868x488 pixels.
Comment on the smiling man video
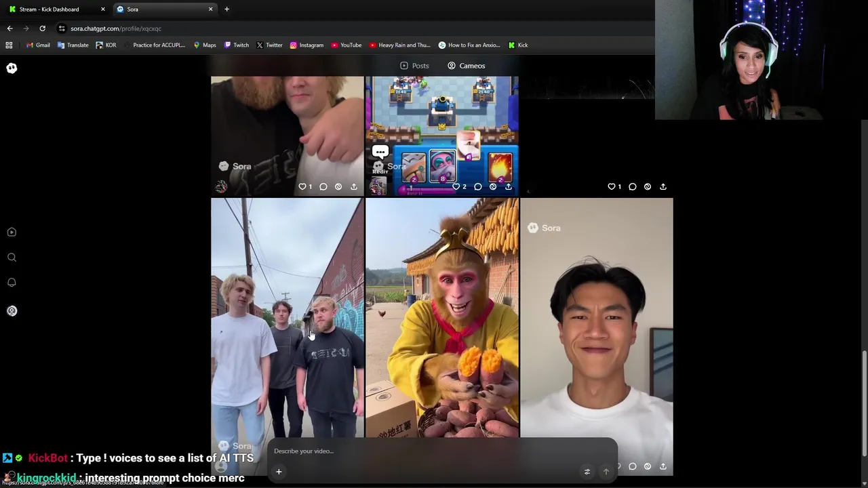633,466
